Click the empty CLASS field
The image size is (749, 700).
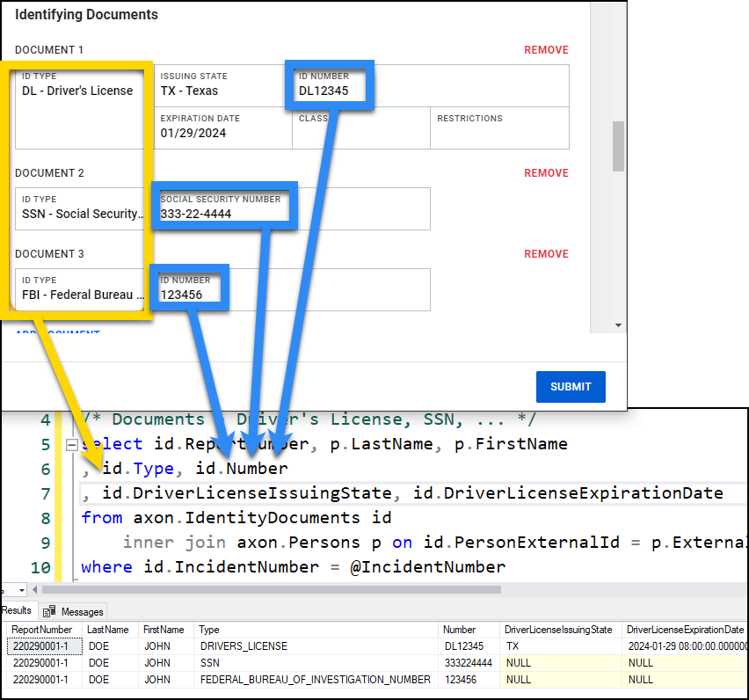point(360,128)
